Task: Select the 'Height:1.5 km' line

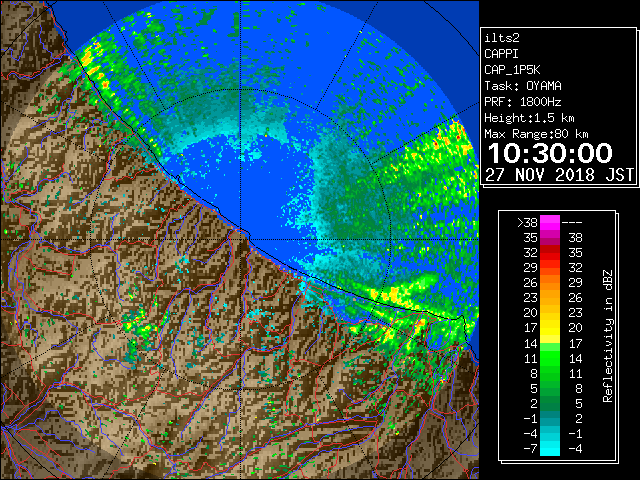Action: (x=529, y=118)
